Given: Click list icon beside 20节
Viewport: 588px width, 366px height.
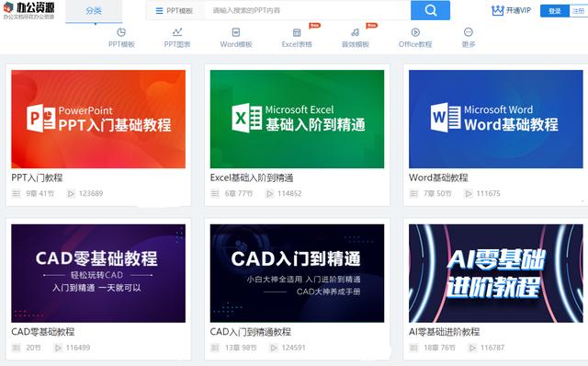Looking at the screenshot, I should [x=17, y=348].
